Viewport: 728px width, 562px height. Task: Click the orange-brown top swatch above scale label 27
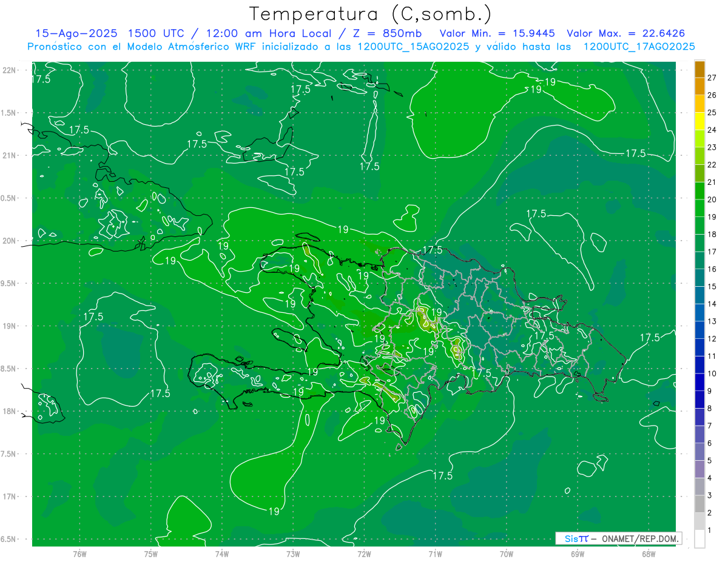[699, 69]
